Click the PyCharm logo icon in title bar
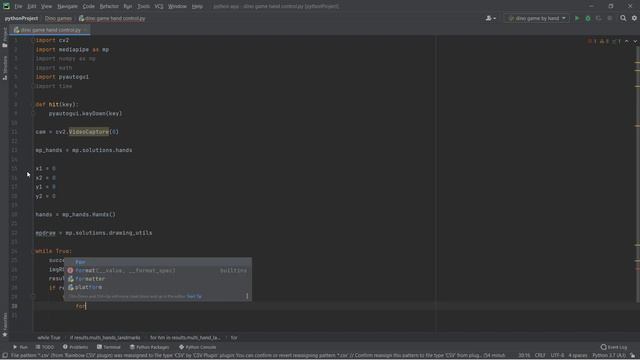640x360 pixels. (x=6, y=6)
